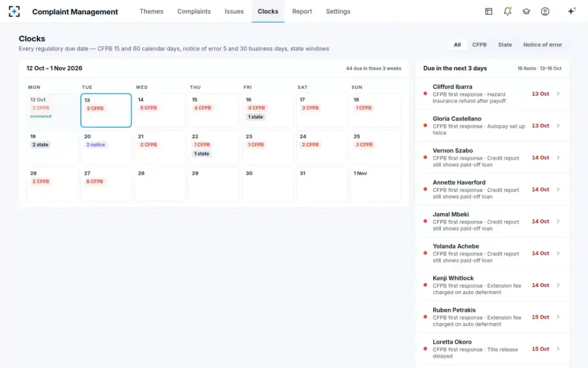Go to the Report tab
588x368 pixels.
[x=302, y=11]
